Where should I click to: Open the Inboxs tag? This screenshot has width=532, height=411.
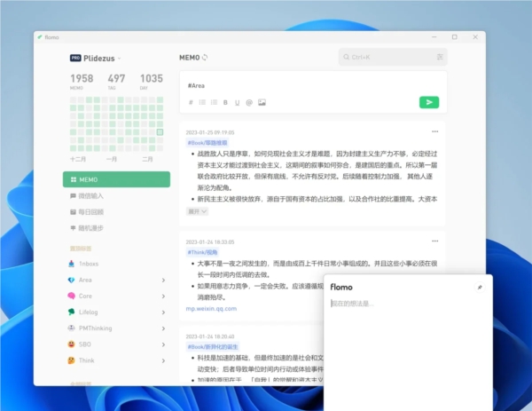pyautogui.click(x=83, y=264)
